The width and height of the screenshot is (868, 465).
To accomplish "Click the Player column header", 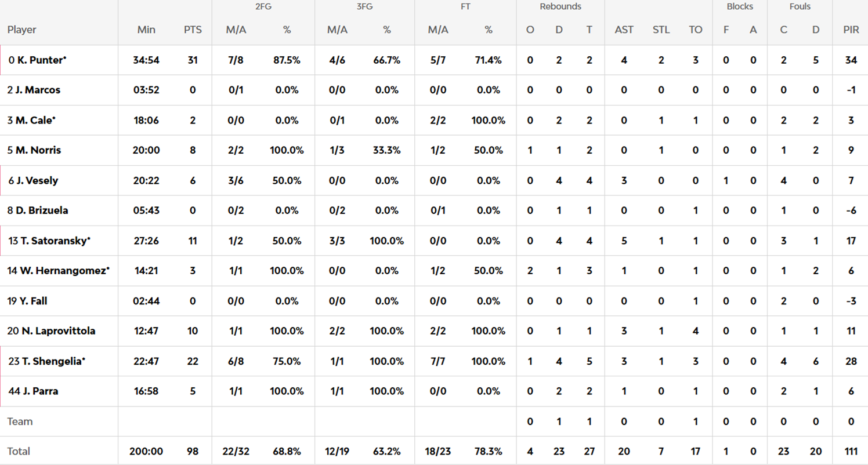I will click(x=22, y=30).
